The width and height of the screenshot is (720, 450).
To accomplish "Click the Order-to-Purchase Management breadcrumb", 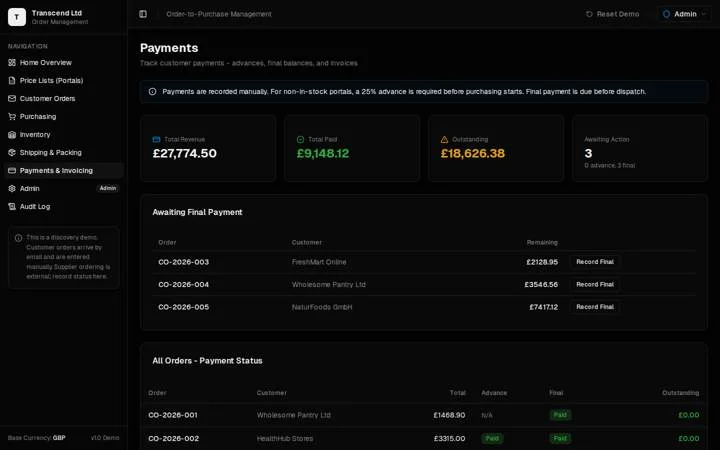I will [219, 14].
